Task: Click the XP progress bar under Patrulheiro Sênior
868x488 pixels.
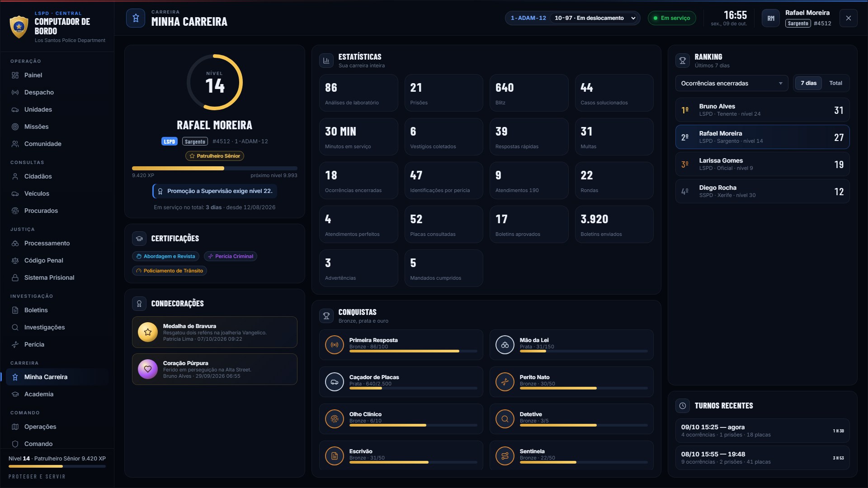Action: tap(215, 169)
